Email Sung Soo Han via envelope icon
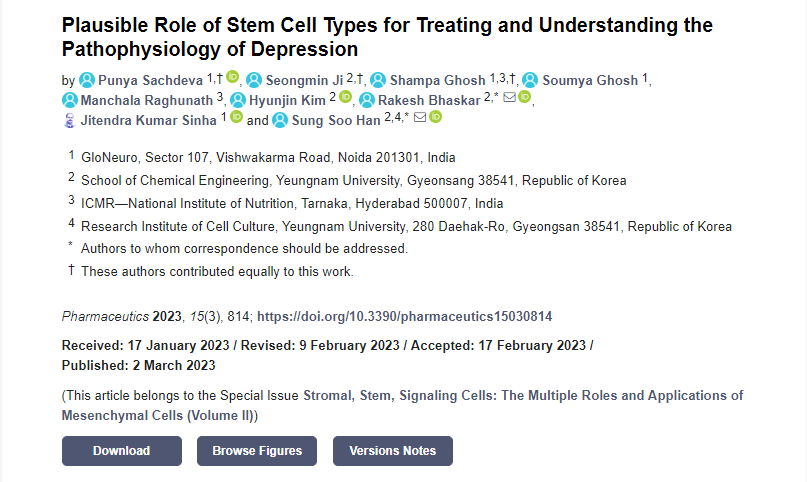807x482 pixels. click(420, 117)
